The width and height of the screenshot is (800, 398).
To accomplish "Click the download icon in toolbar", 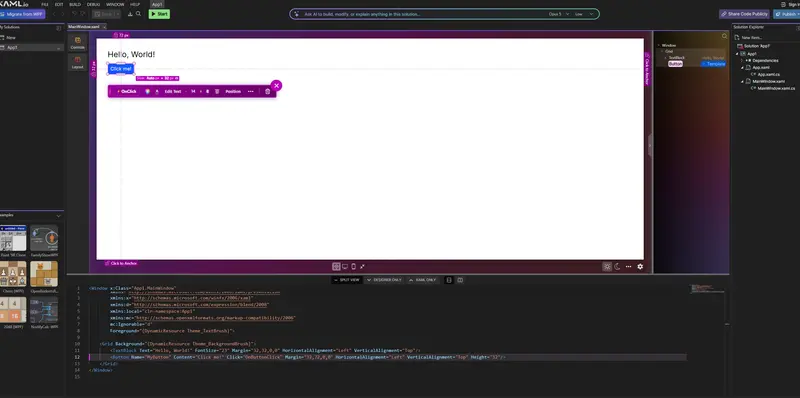I will [x=130, y=14].
